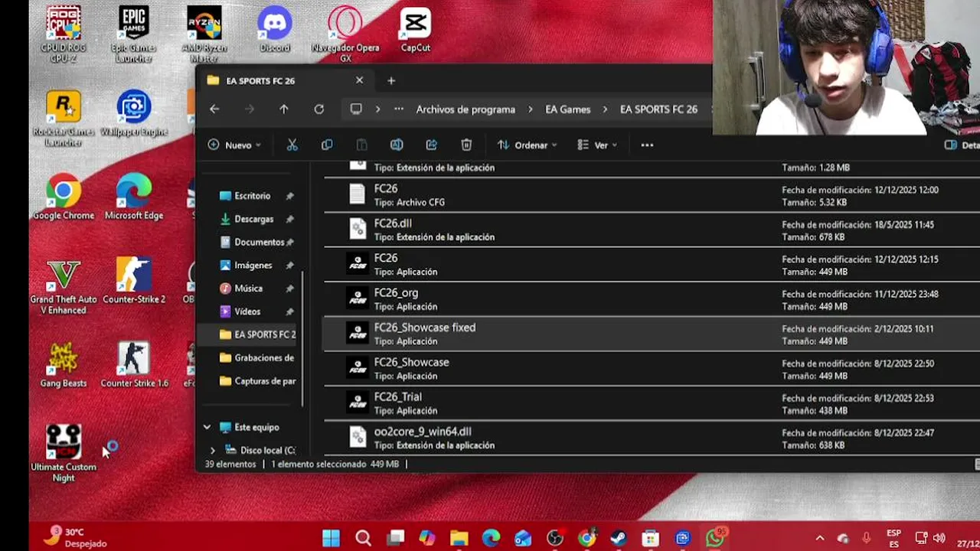This screenshot has width=980, height=551.
Task: Select the FC26_org application
Action: [652, 299]
